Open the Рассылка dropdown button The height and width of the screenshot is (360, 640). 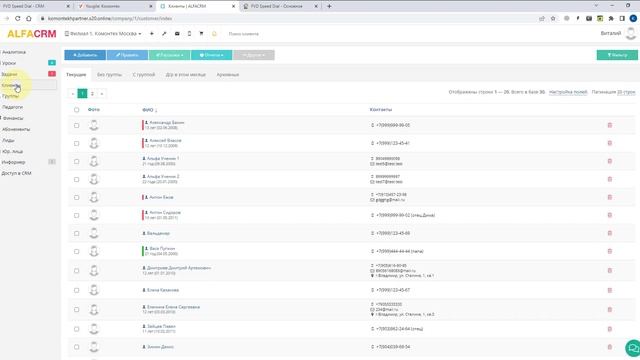click(169, 55)
